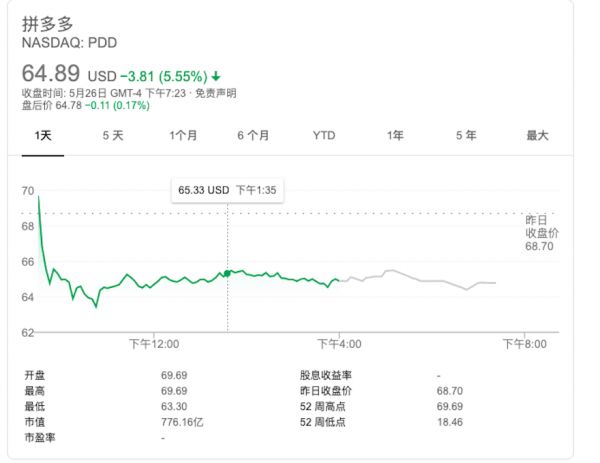Select the 1年 range tab
The width and height of the screenshot is (600, 463).
[x=395, y=135]
